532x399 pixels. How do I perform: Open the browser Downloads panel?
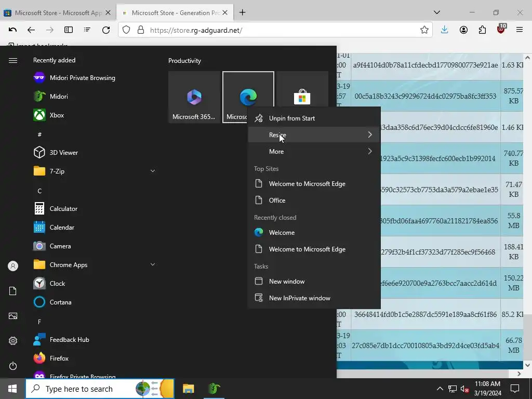coord(445,30)
